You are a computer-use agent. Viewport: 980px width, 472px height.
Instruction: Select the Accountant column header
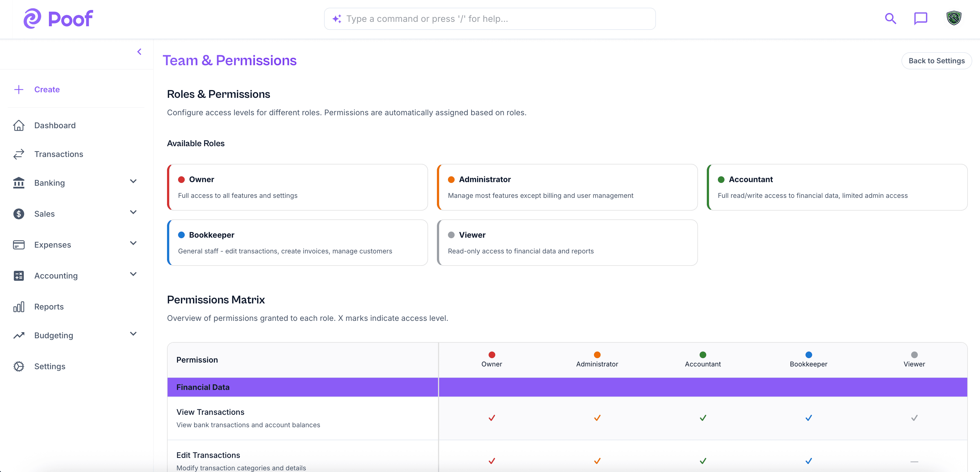[x=703, y=360]
